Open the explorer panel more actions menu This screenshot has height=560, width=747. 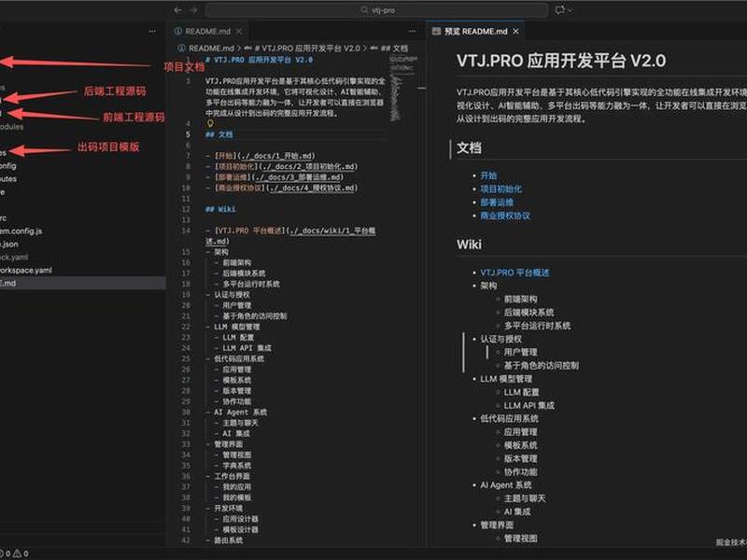point(152,32)
